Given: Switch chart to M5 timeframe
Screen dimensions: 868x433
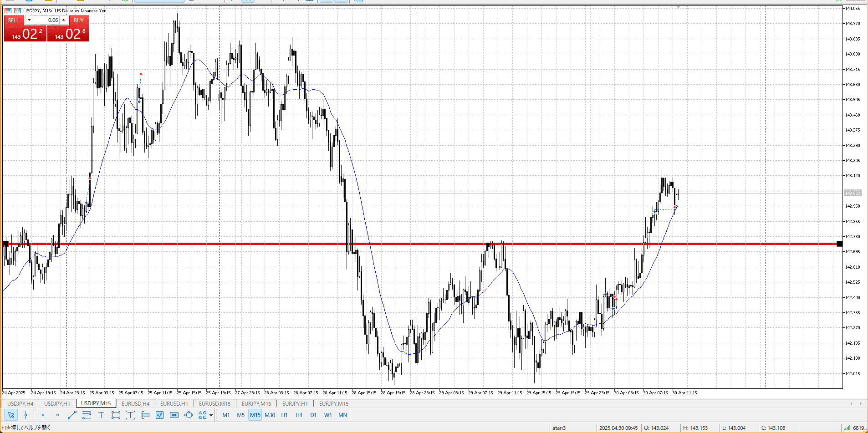Looking at the screenshot, I should pyautogui.click(x=240, y=415).
